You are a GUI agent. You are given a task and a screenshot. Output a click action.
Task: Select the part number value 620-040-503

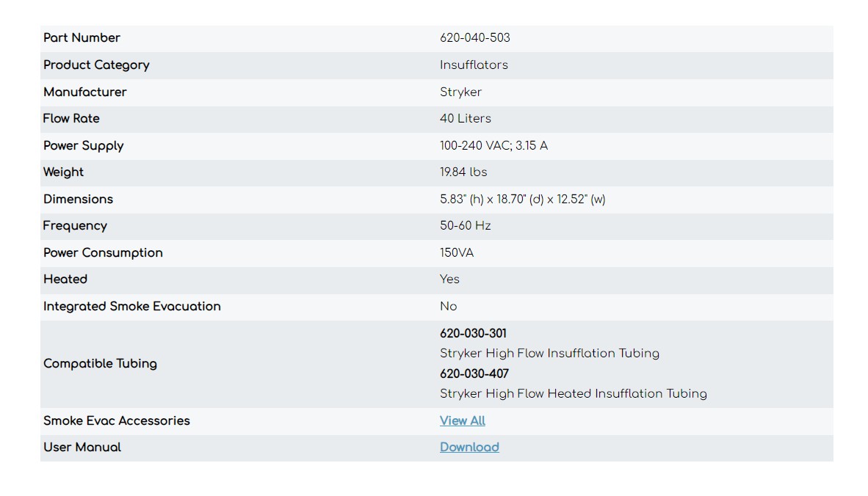[x=475, y=38]
